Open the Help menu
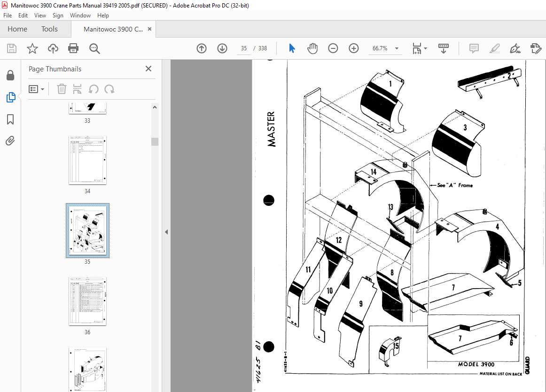 [x=103, y=16]
